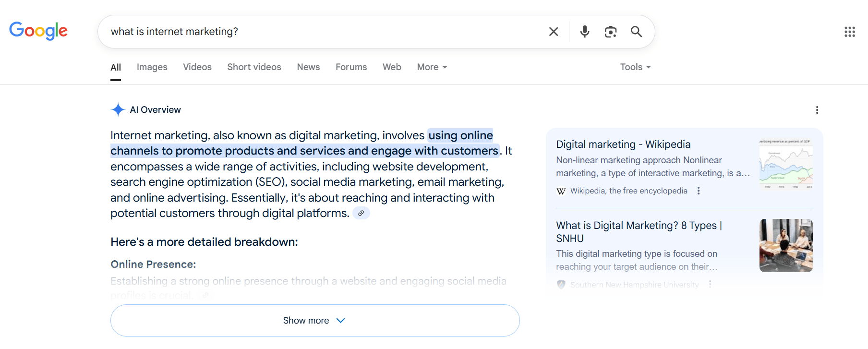Go to the News tab
Screen dimensions: 868x349
(308, 67)
